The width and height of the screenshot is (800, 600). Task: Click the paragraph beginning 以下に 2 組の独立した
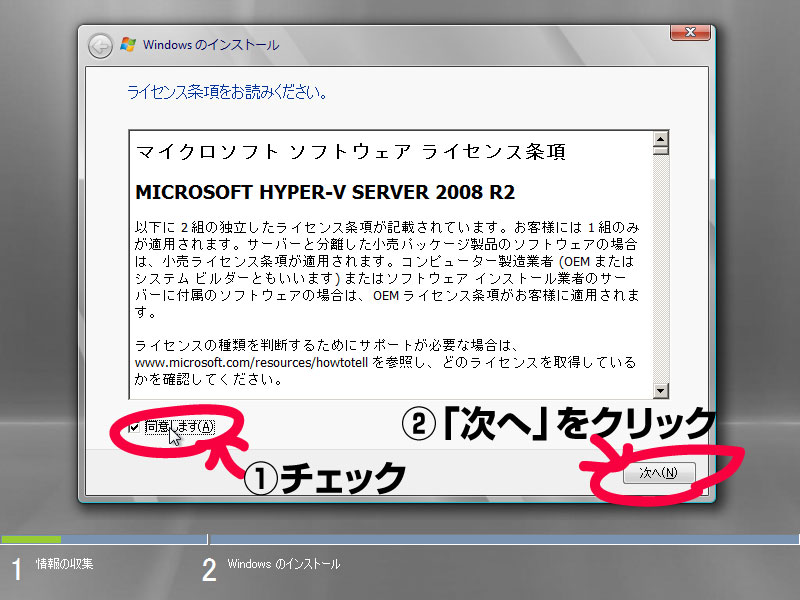[x=387, y=269]
